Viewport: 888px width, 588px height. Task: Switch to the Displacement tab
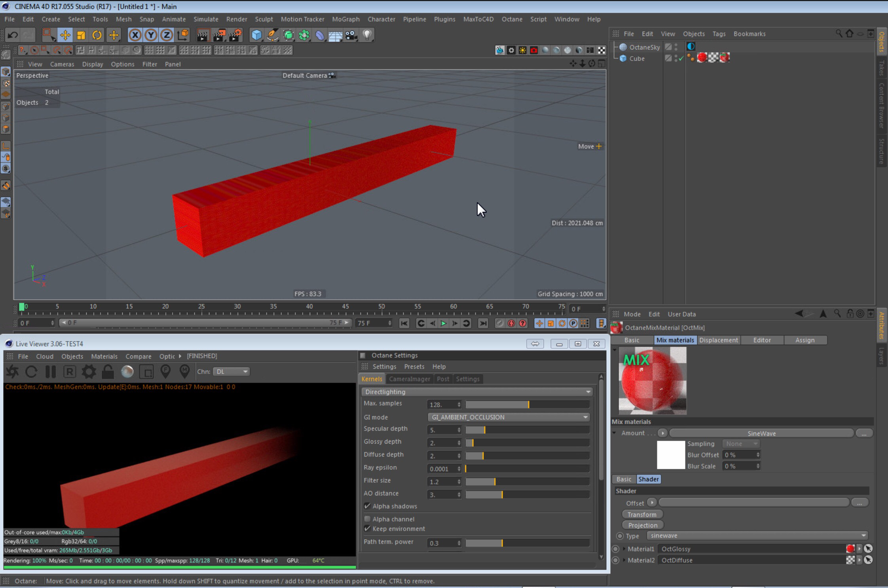tap(718, 340)
